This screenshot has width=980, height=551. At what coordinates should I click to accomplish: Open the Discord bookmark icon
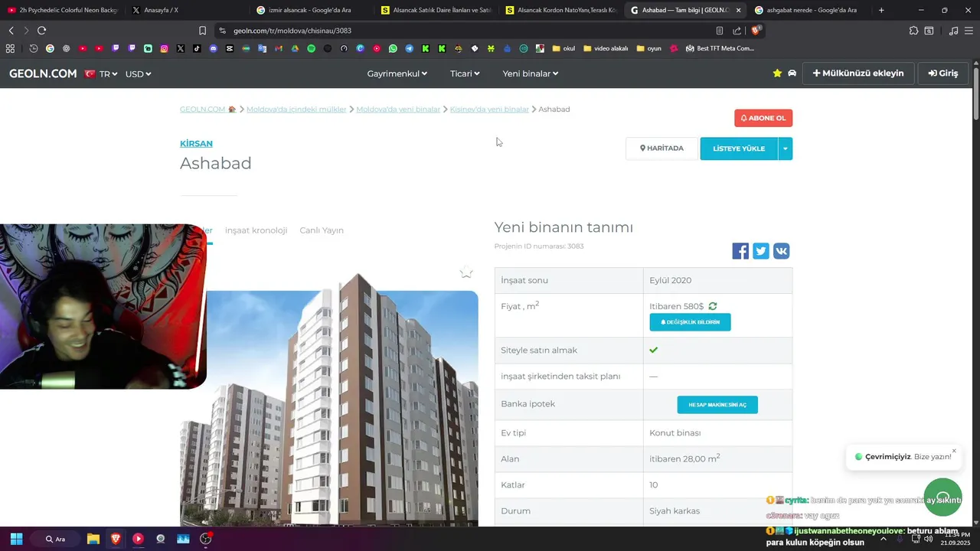tap(213, 48)
